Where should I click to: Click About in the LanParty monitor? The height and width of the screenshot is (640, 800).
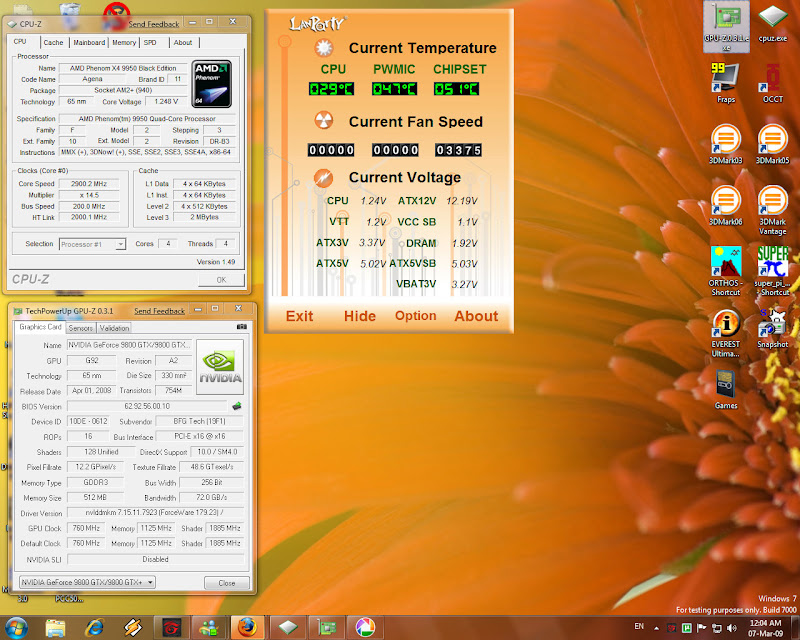(x=476, y=316)
